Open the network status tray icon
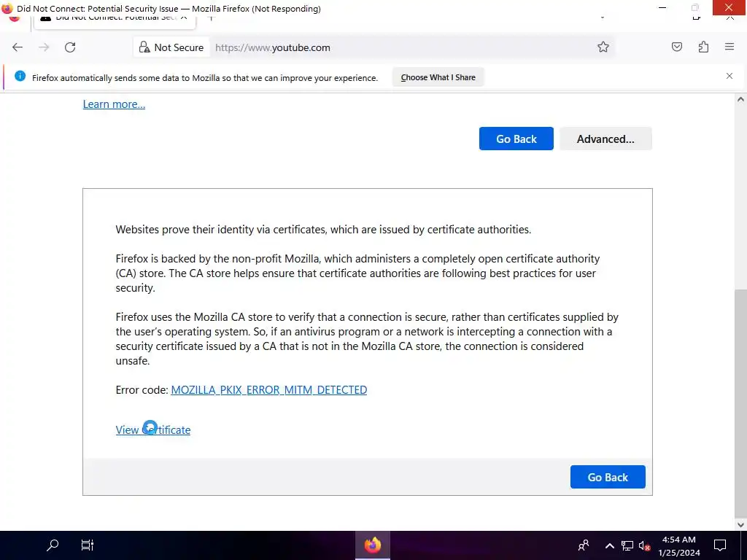Viewport: 747px width, 560px height. (x=627, y=545)
